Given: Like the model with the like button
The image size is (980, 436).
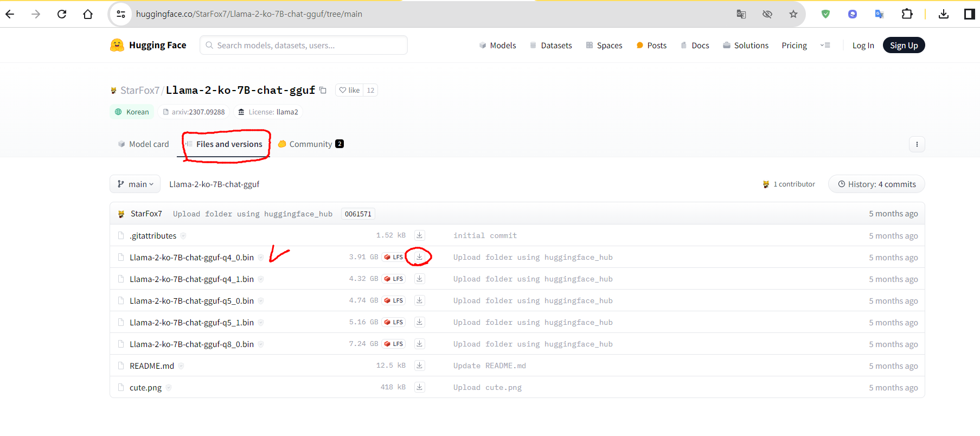Looking at the screenshot, I should pyautogui.click(x=350, y=90).
